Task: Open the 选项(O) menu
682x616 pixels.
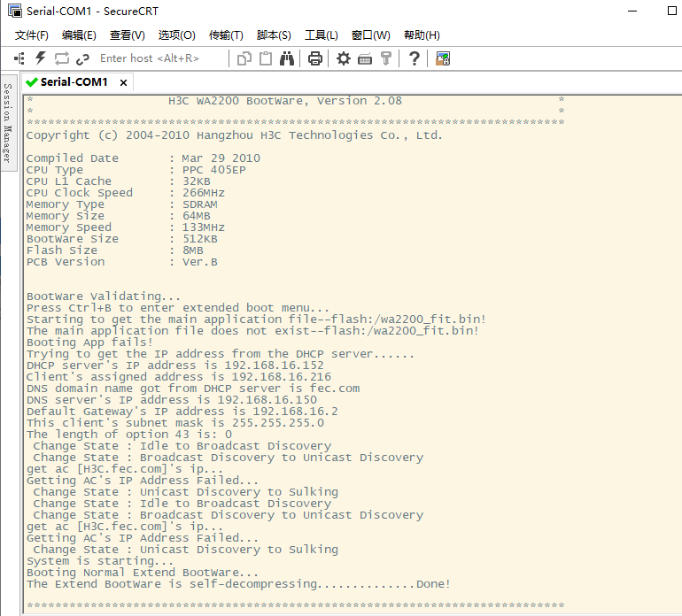Action: pos(176,35)
